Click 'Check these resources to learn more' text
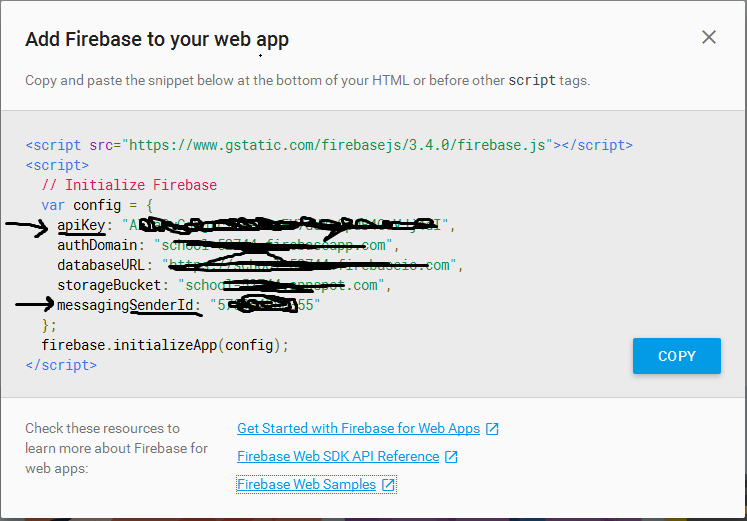The height and width of the screenshot is (521, 747). click(x=116, y=448)
